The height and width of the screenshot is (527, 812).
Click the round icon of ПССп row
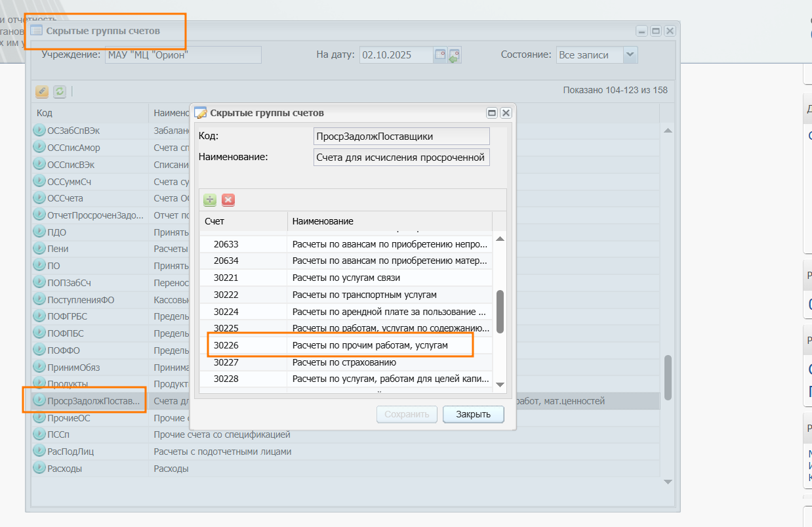tap(39, 434)
